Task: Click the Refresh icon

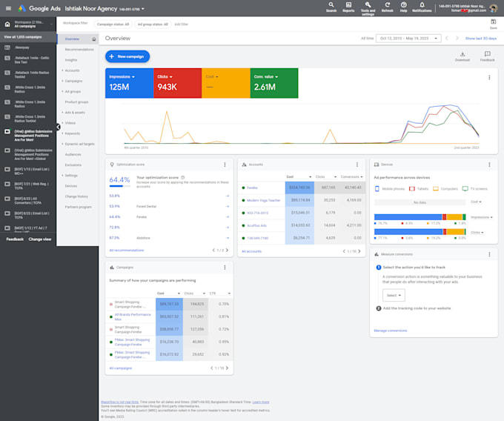Action: [388, 7]
